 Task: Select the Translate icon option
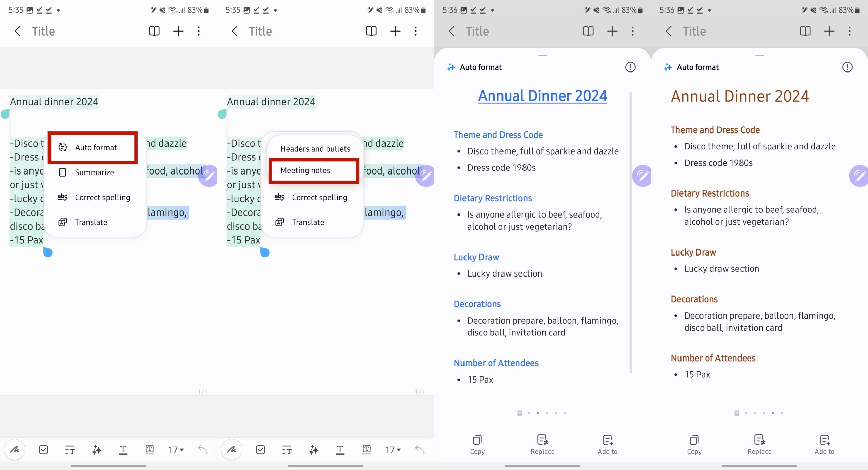(62, 222)
